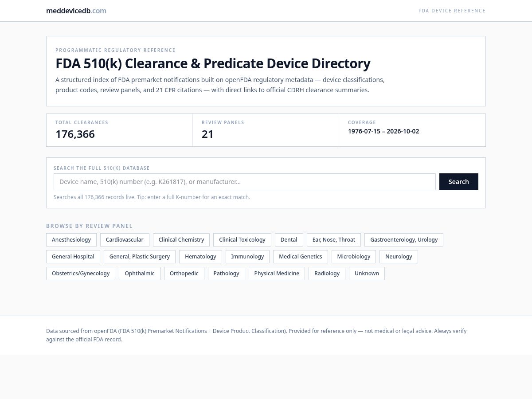Select the Radiology panel

[x=327, y=274]
